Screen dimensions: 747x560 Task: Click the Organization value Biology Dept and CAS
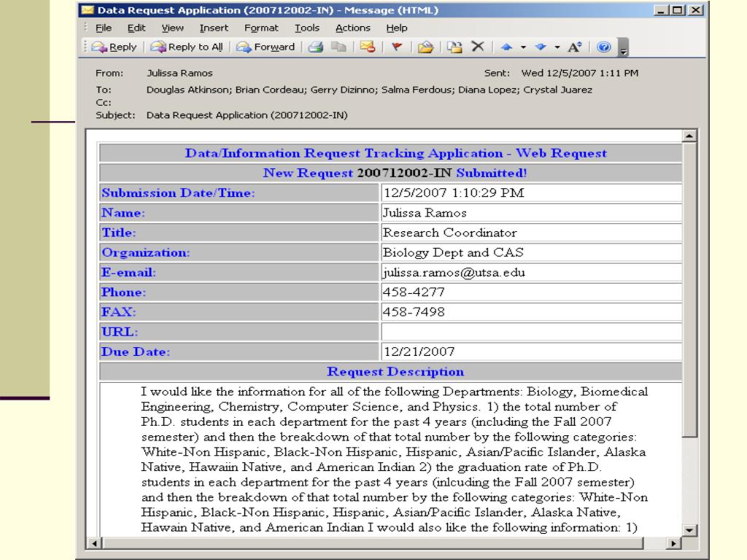pos(453,252)
